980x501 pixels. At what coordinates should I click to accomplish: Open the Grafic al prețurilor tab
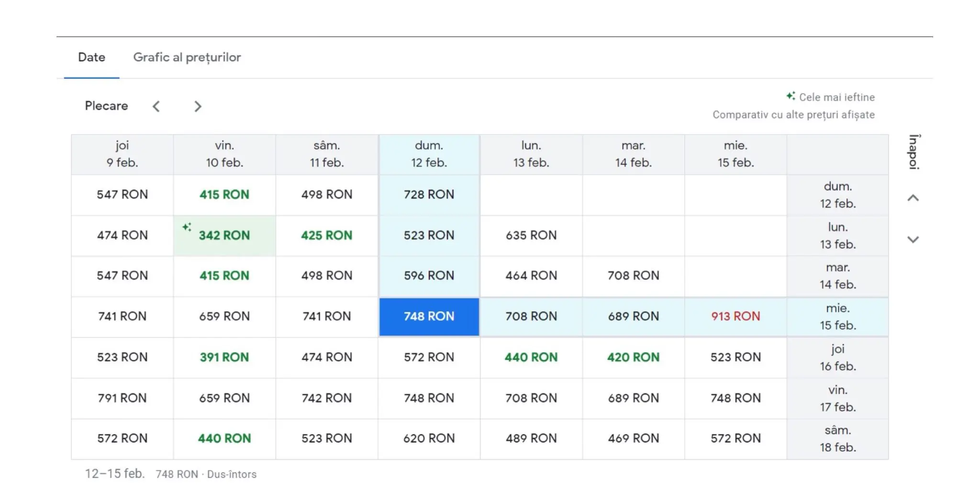(x=187, y=57)
